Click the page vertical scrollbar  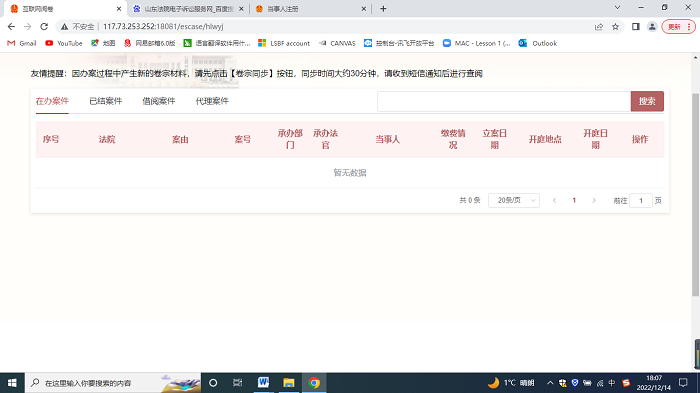(696, 194)
